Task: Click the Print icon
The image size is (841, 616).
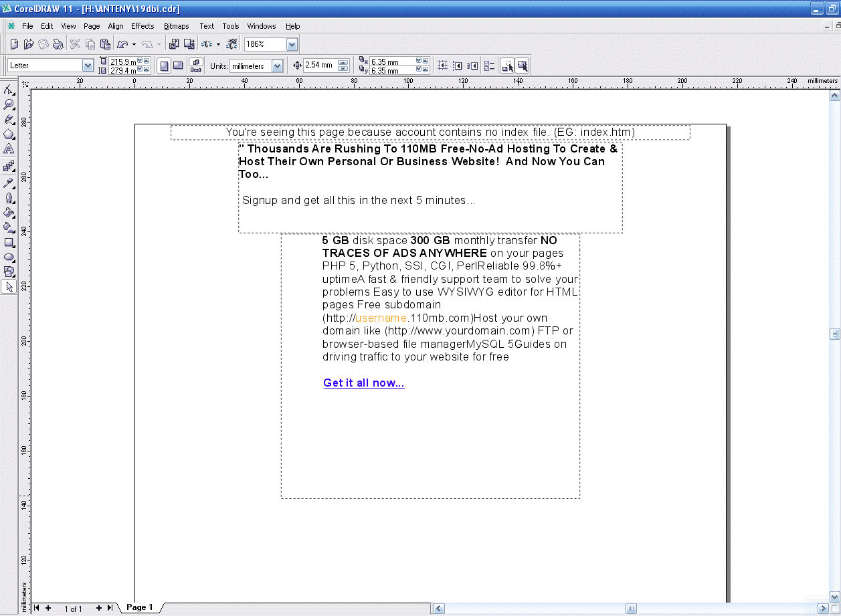Action: 58,44
